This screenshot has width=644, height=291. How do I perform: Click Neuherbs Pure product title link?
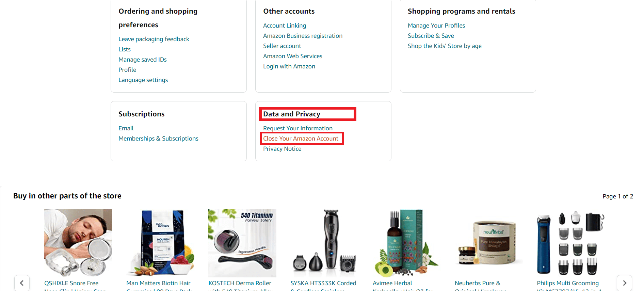point(478,283)
